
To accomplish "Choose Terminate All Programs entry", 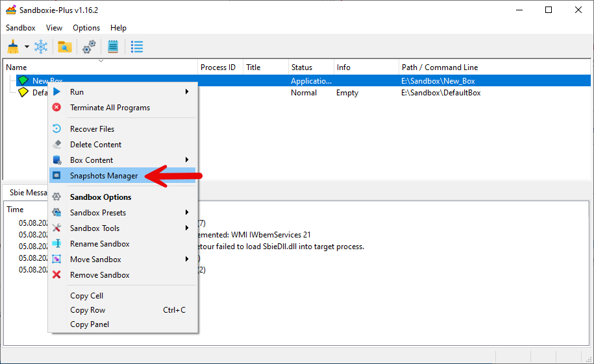I will 122,108.
